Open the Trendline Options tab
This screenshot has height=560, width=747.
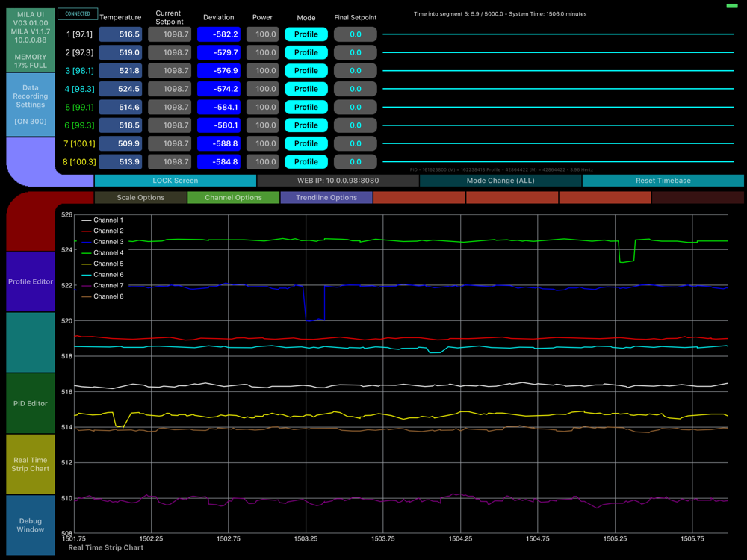click(326, 198)
